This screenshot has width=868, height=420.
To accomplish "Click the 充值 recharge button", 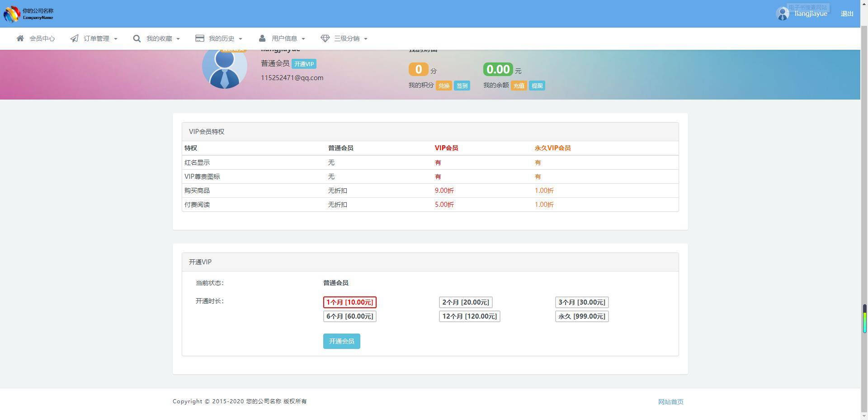I will [x=519, y=86].
